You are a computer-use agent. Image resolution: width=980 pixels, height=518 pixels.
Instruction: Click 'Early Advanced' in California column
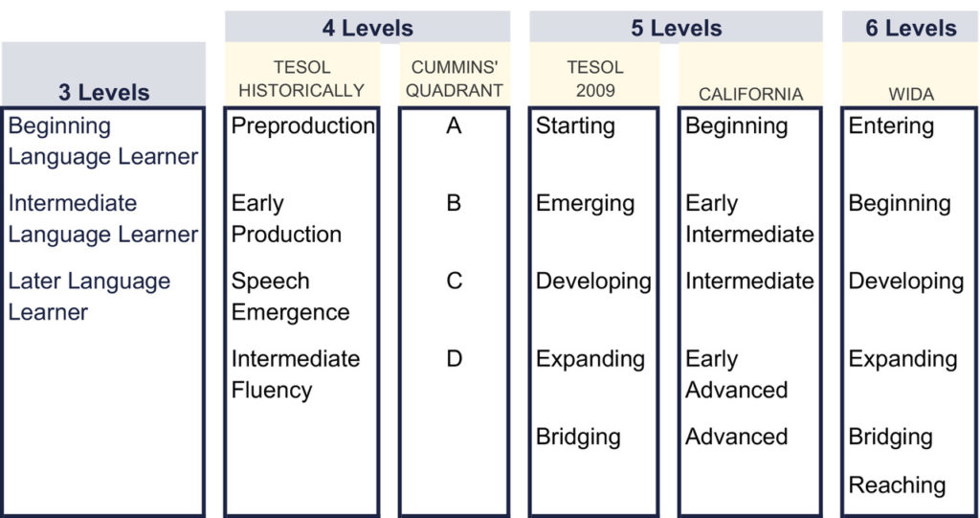point(736,373)
